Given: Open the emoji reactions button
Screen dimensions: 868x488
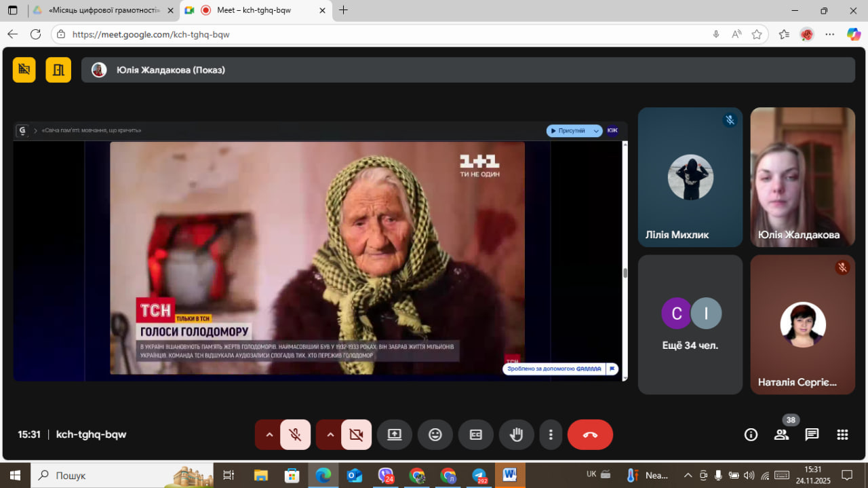Looking at the screenshot, I should 435,435.
